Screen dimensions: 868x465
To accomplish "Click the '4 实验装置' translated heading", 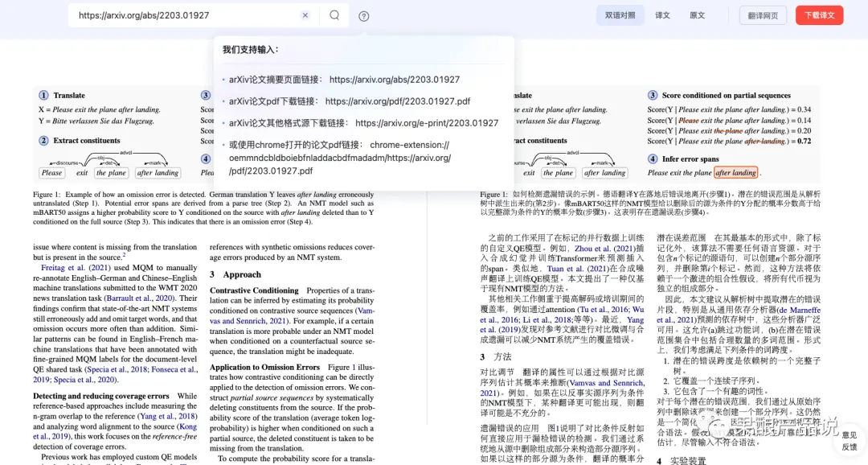I will tap(682, 460).
